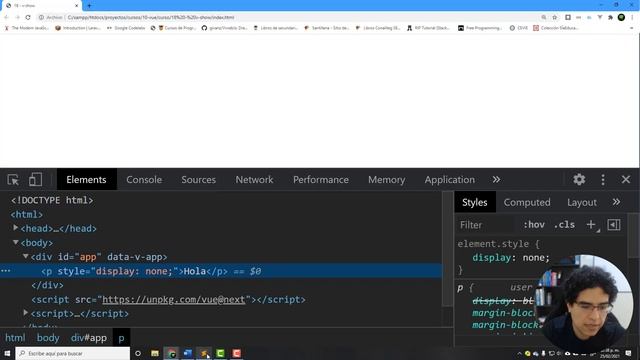Toggle the .cls class editor
Image resolution: width=640 pixels, height=360 pixels.
(x=564, y=225)
